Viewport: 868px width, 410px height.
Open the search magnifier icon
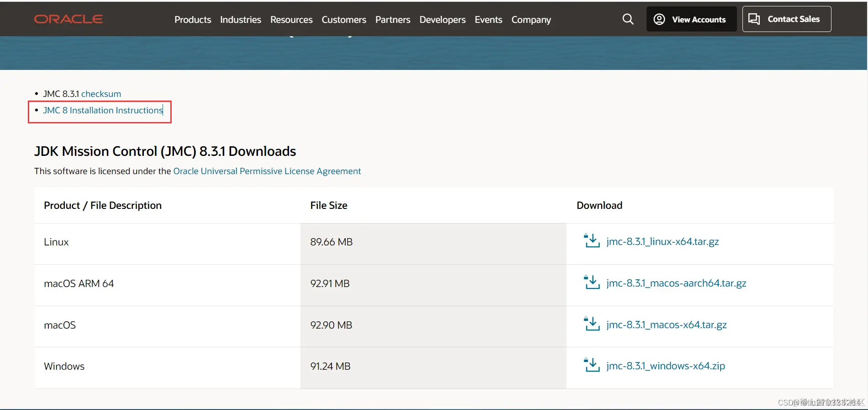[x=628, y=19]
